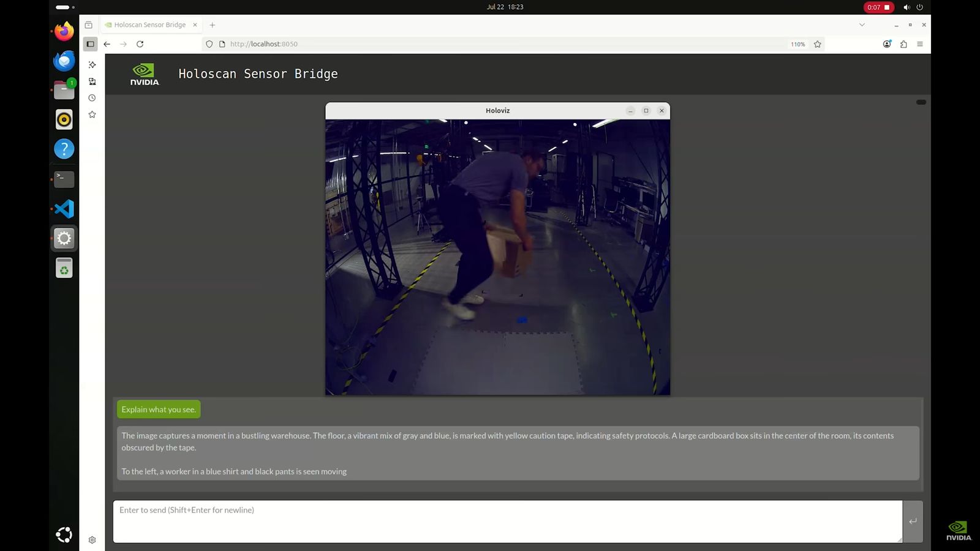Expand the list all tabs chevron
This screenshot has width=980, height=551.
pyautogui.click(x=862, y=25)
